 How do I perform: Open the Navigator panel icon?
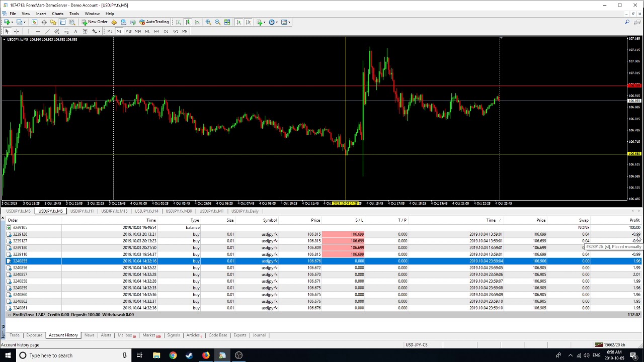pyautogui.click(x=53, y=22)
